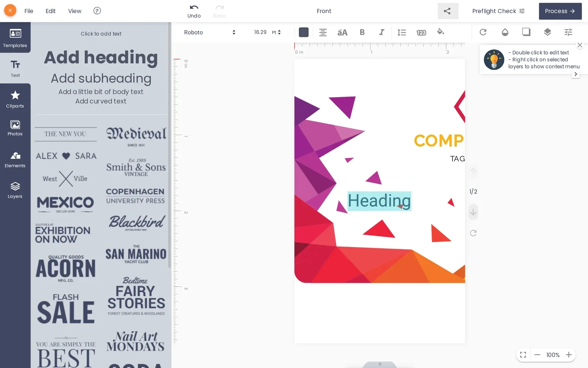Open the opacity drop icon
The image size is (588, 368).
(505, 32)
